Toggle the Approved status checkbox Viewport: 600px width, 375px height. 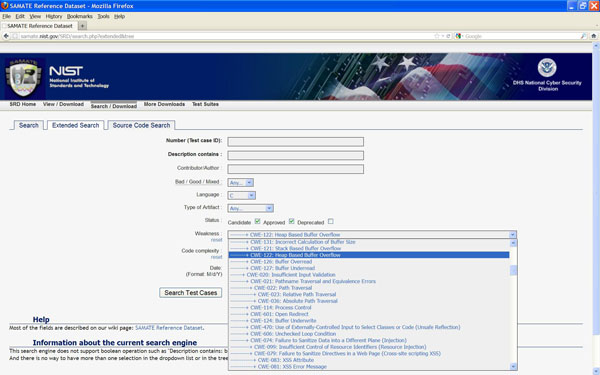pos(292,221)
